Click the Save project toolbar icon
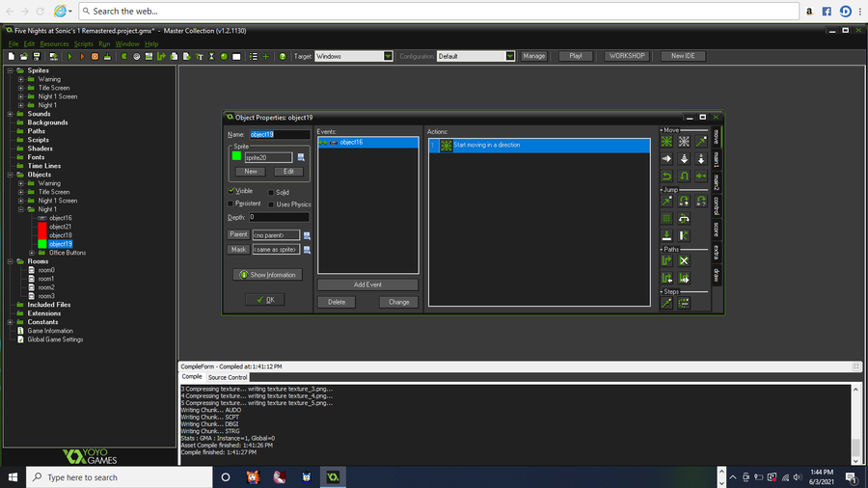868x488 pixels. pyautogui.click(x=37, y=57)
